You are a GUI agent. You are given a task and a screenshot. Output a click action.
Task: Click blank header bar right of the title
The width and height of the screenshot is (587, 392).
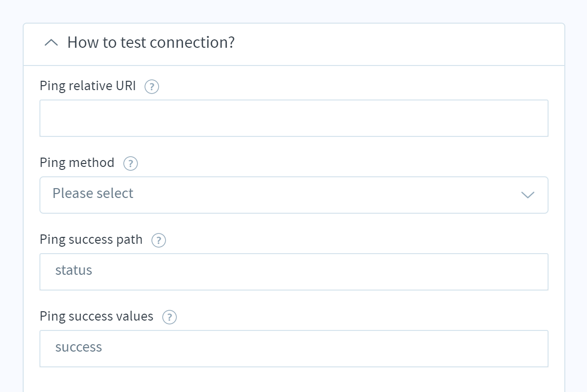click(397, 44)
